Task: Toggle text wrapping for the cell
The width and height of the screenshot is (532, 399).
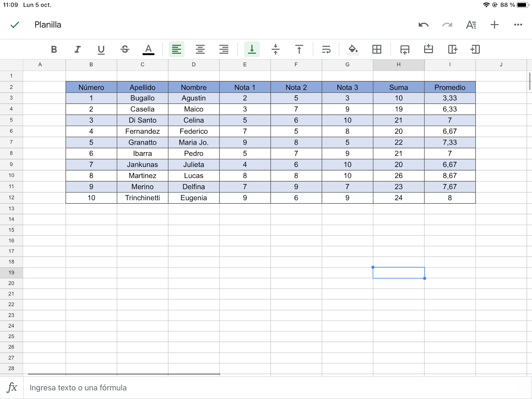Action: coord(326,49)
